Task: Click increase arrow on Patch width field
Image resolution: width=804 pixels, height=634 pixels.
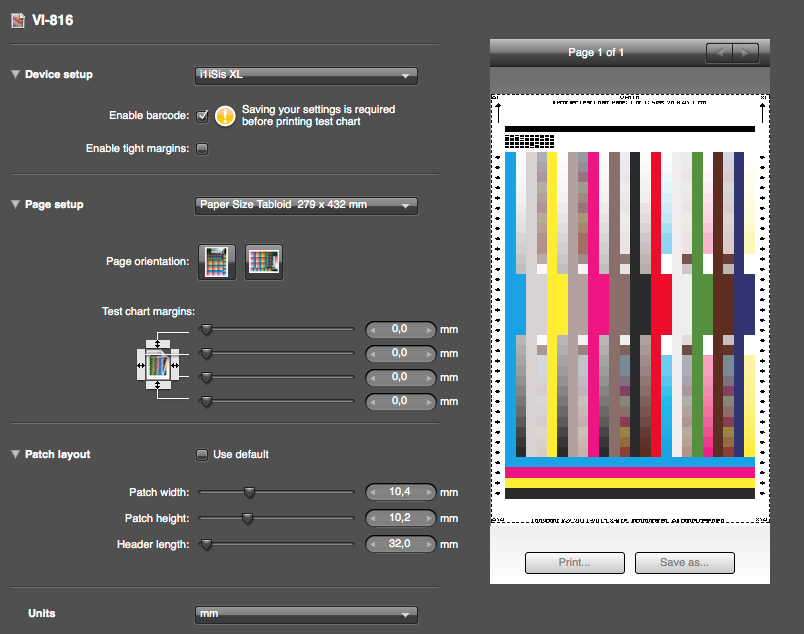Action: 431,492
